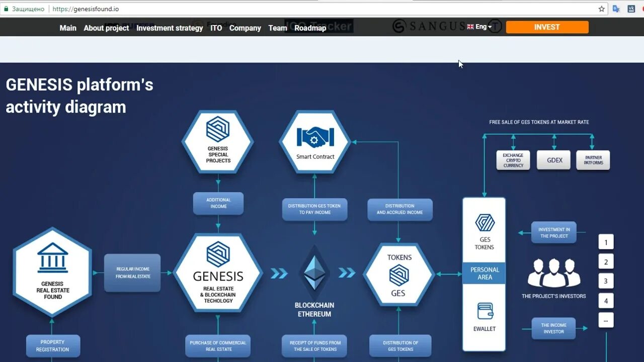Click the genesisfound.io address bar

322,9
